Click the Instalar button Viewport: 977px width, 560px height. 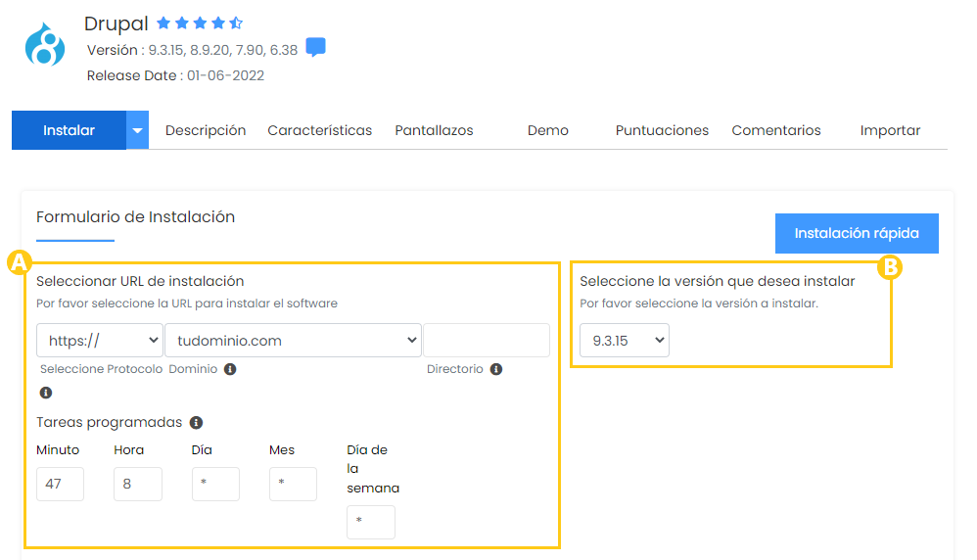tap(70, 130)
